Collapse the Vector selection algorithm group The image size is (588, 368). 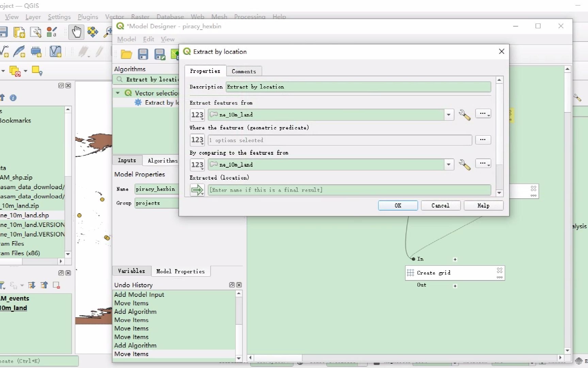click(118, 93)
